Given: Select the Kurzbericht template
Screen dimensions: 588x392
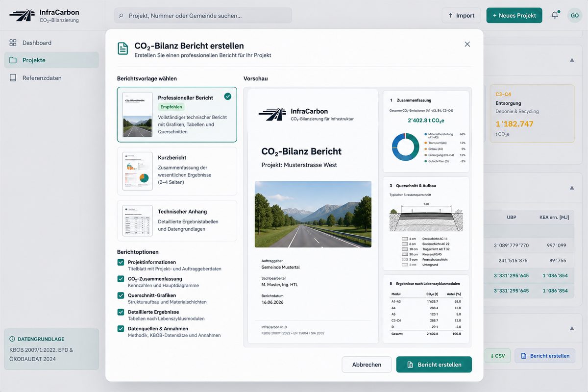Looking at the screenshot, I should [x=177, y=171].
